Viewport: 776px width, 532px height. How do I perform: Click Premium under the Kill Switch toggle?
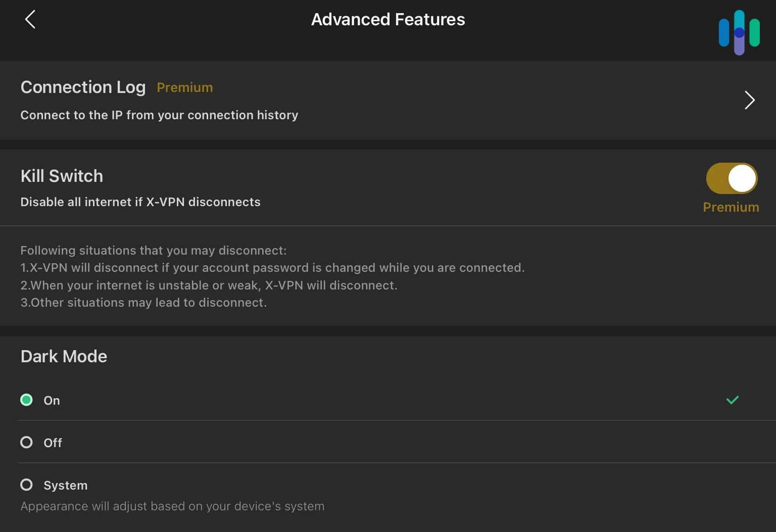(x=731, y=207)
